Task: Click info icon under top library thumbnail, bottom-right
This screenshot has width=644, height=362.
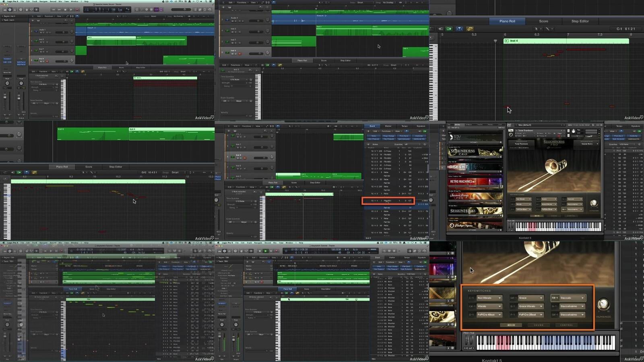Action: pos(448,253)
